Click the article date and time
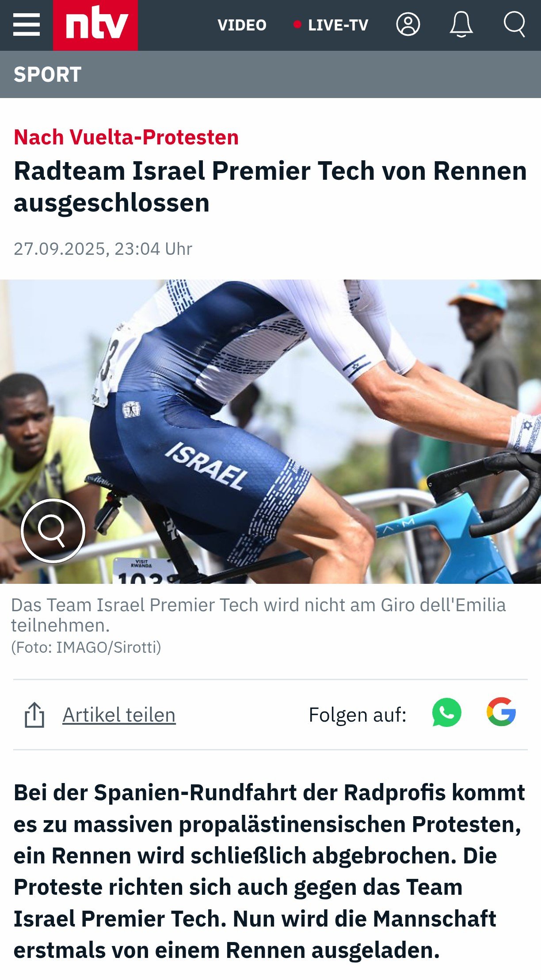The image size is (541, 980). tap(103, 249)
